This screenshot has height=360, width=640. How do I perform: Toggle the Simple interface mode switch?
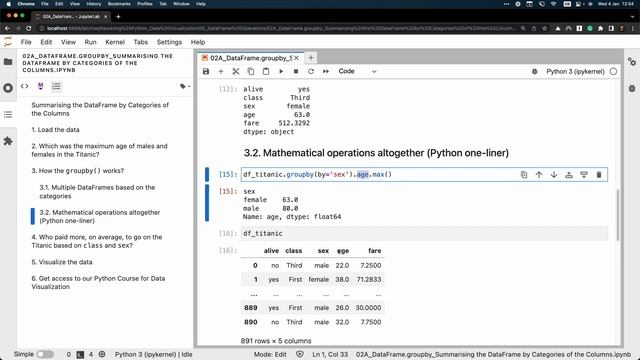click(x=45, y=354)
